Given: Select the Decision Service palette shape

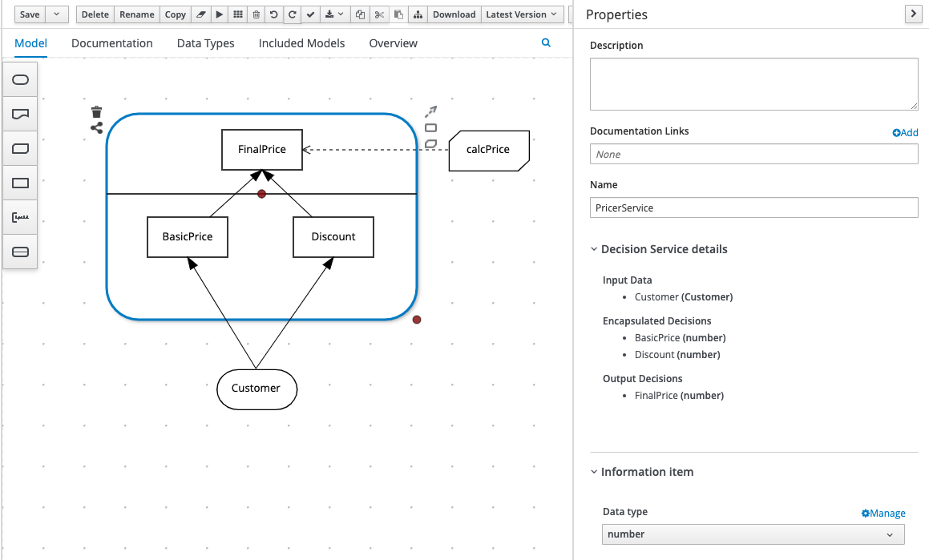Looking at the screenshot, I should [x=21, y=252].
